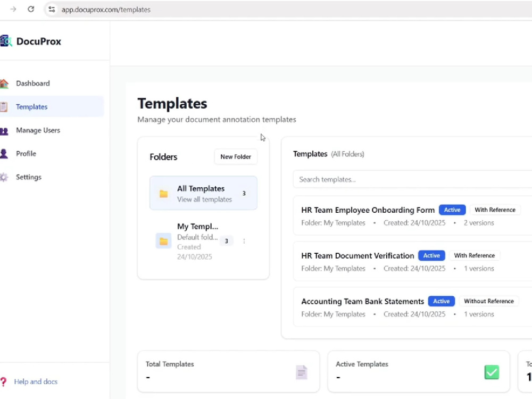
Task: Click With Reference tag on Document Verification
Action: [x=475, y=255]
